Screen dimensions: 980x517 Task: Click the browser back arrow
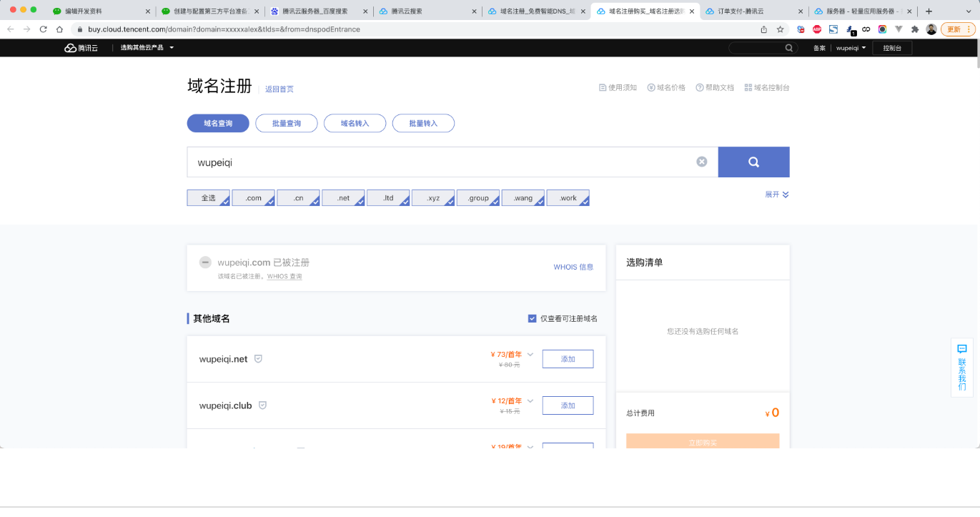point(11,29)
